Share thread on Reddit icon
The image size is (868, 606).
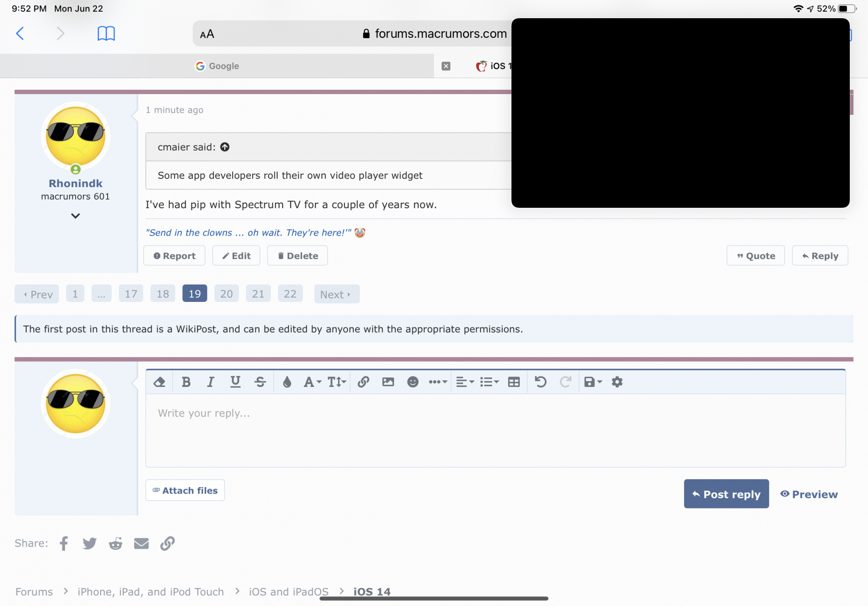coord(115,544)
